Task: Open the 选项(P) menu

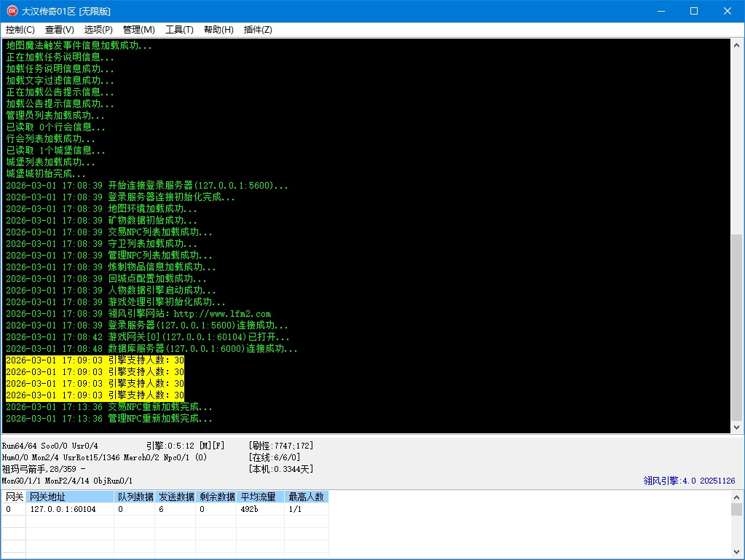Action: pyautogui.click(x=98, y=30)
